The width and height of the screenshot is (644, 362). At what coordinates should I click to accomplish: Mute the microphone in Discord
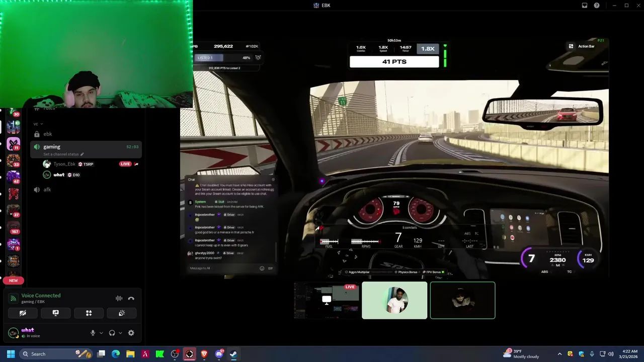93,333
